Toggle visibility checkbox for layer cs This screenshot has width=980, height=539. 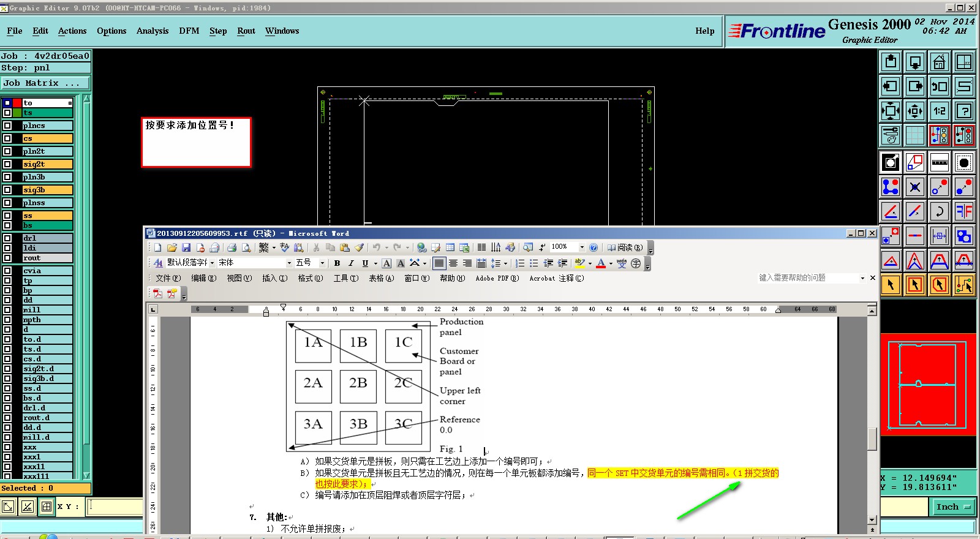7,138
